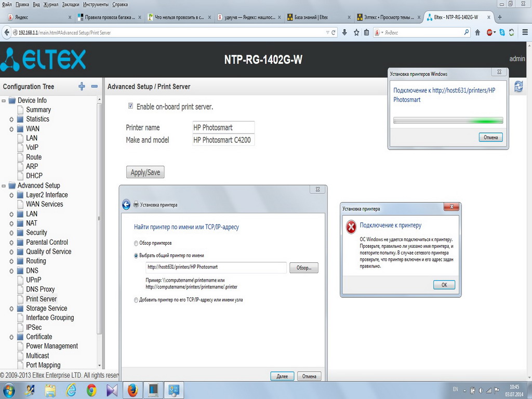This screenshot has height=399, width=532.
Task: Click Далее in the printer wizard
Action: pos(282,376)
